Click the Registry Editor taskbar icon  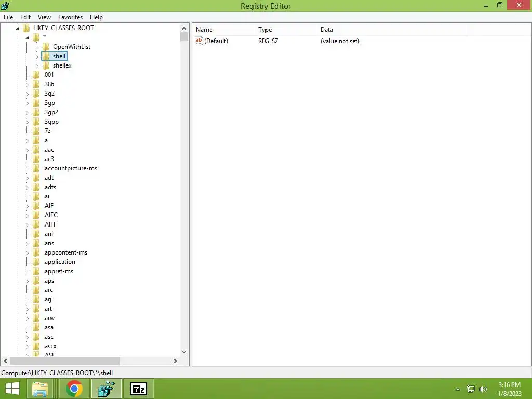point(106,389)
